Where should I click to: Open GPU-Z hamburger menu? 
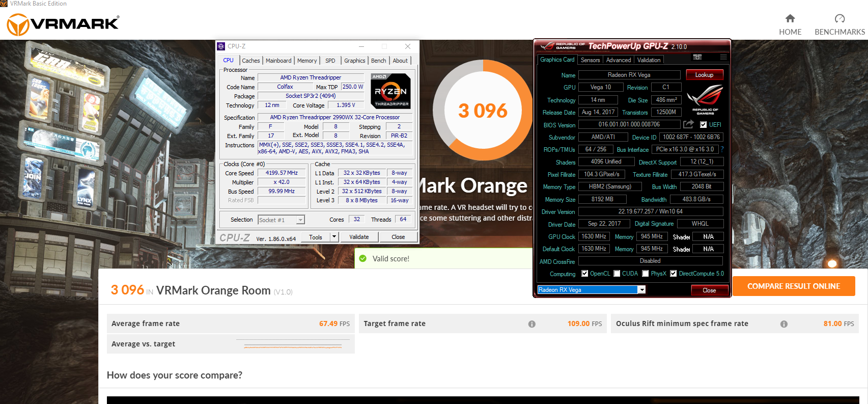click(723, 57)
